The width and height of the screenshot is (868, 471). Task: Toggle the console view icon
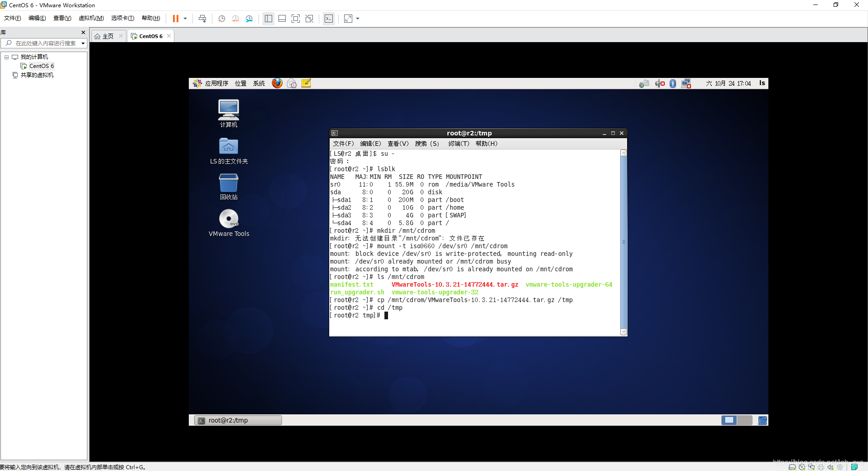coord(329,19)
